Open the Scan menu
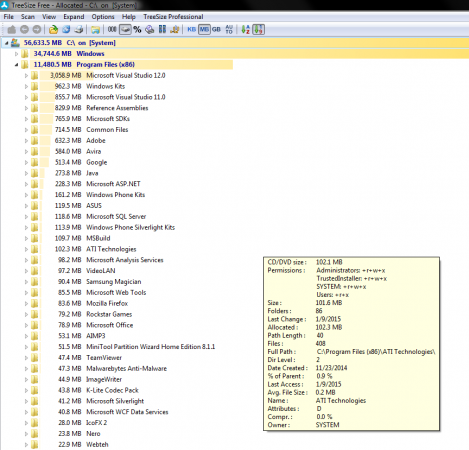469x450 pixels. coord(28,17)
